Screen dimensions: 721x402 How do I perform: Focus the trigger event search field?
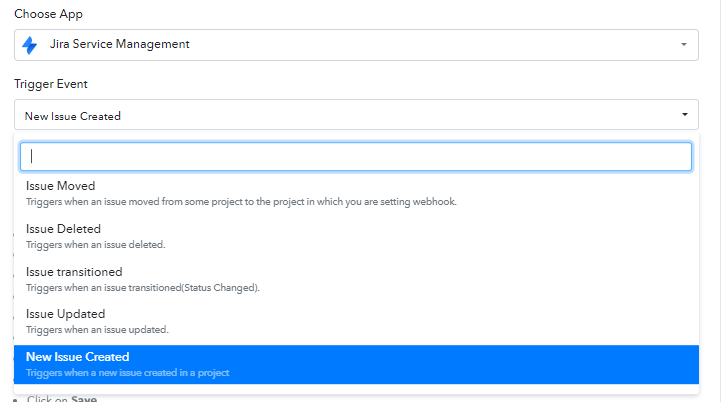click(355, 157)
